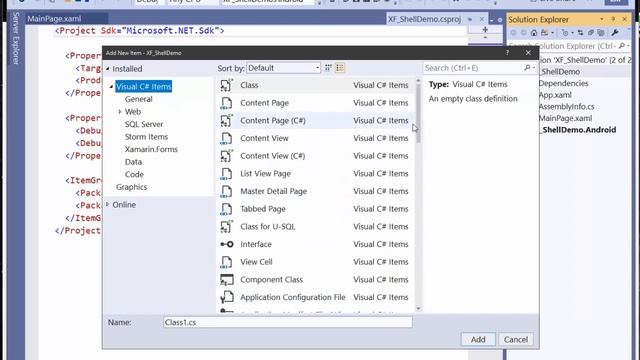Close the XF_ShellDemo.csproj tab
Viewport: 640px width, 360px height.
point(482,19)
